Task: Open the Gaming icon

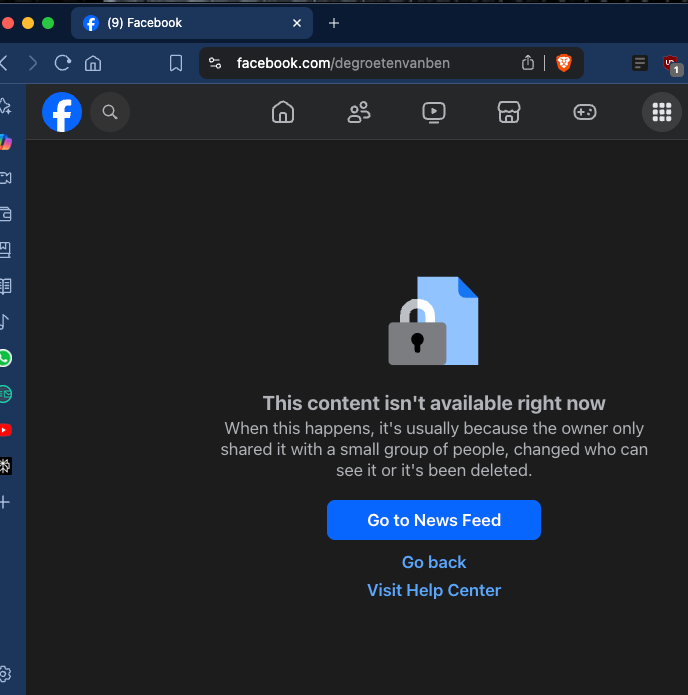Action: (x=585, y=112)
